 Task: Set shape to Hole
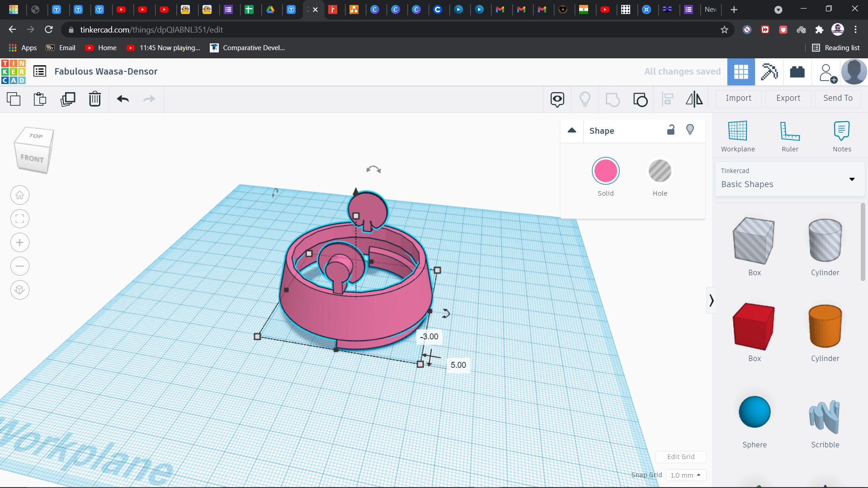660,171
